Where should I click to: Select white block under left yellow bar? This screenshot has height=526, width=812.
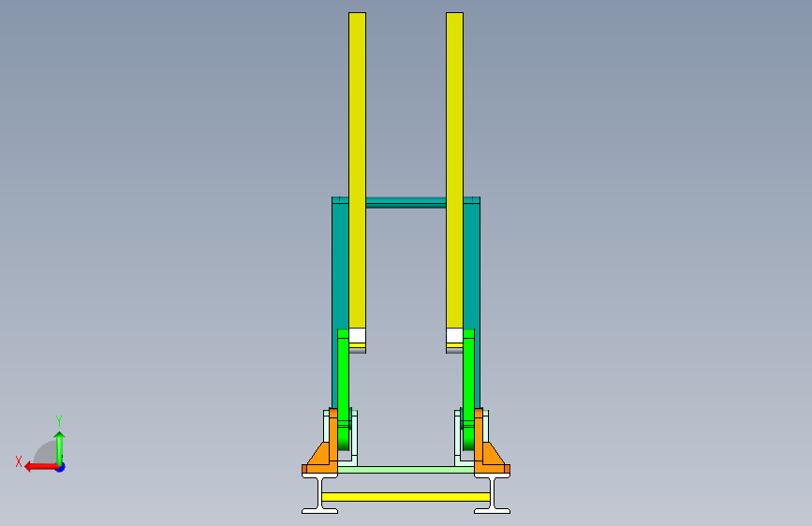(x=358, y=335)
